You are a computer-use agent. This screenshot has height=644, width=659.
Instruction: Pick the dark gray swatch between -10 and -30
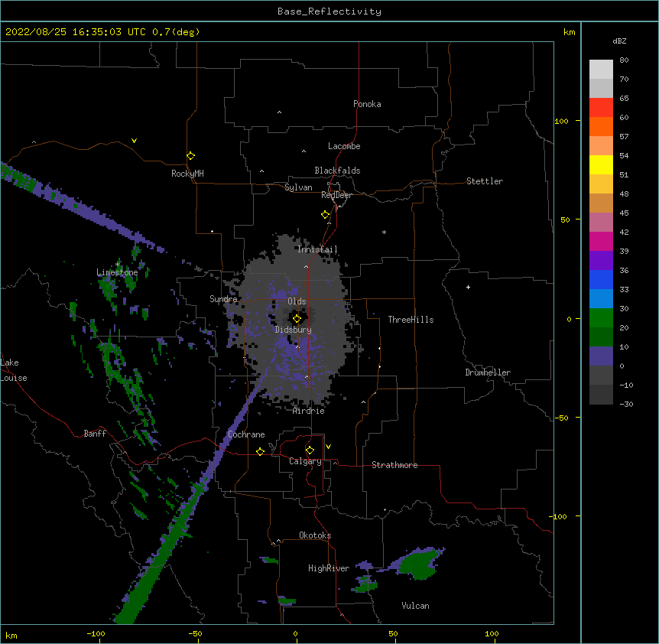[601, 395]
